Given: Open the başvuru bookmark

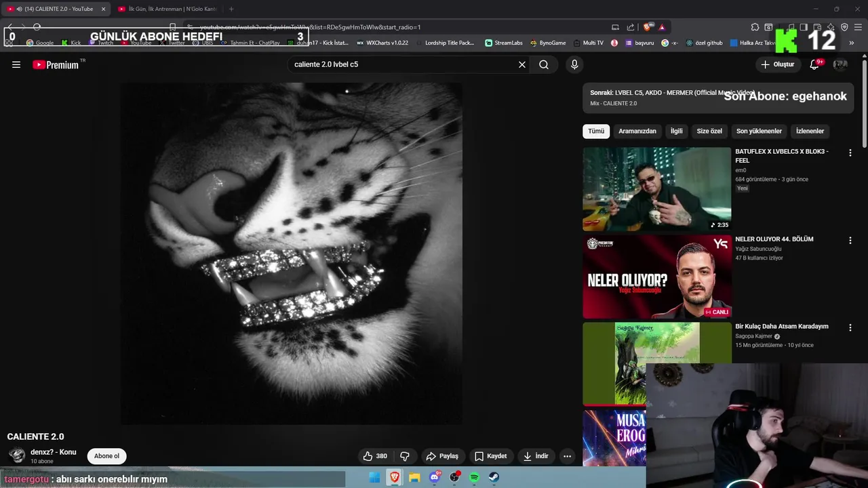Looking at the screenshot, I should [639, 43].
